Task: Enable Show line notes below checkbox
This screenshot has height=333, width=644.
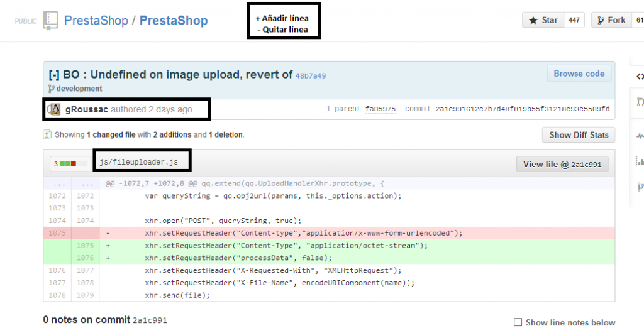Action: [518, 322]
